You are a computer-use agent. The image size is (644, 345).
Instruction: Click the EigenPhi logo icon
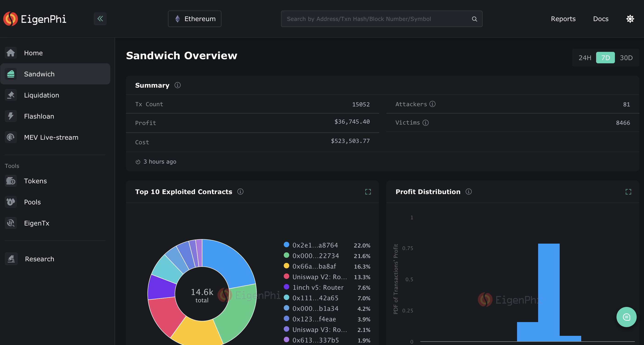[11, 19]
